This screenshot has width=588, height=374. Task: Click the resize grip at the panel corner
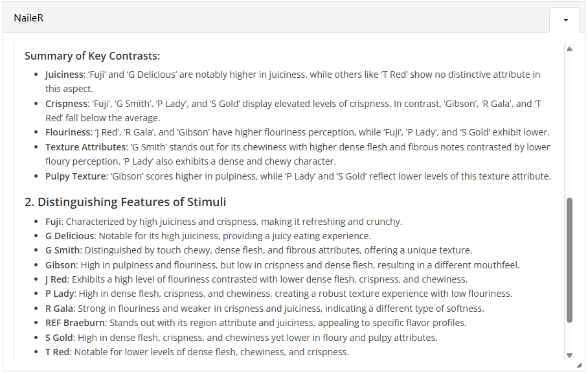click(580, 365)
